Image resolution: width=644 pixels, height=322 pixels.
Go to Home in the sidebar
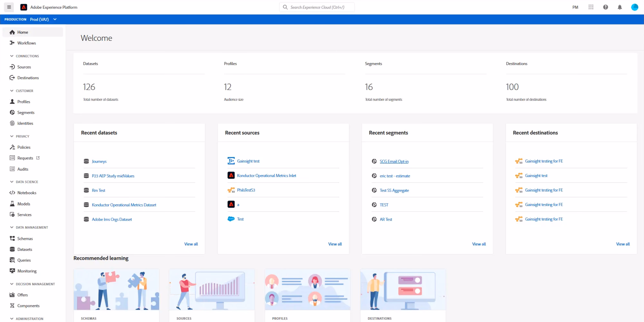click(33, 32)
